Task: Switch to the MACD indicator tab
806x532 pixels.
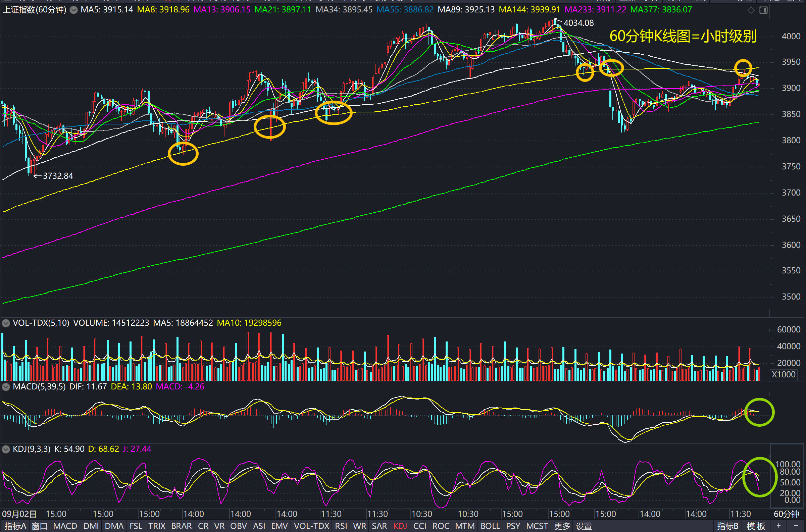Action: pyautogui.click(x=65, y=526)
